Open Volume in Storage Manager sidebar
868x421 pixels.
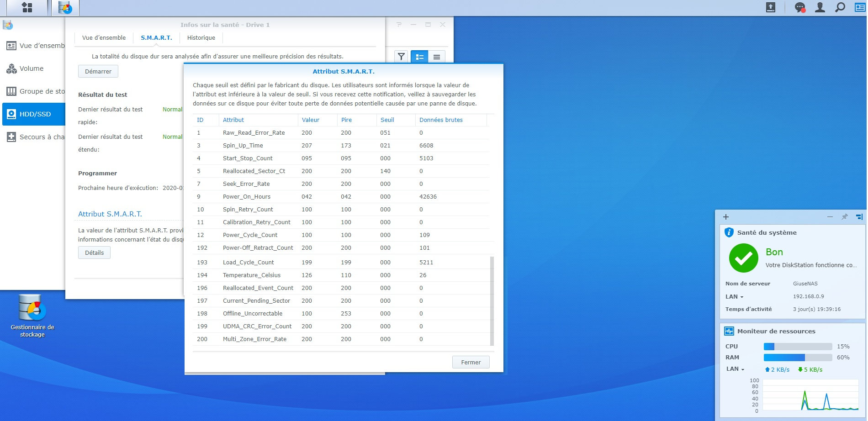pyautogui.click(x=34, y=68)
